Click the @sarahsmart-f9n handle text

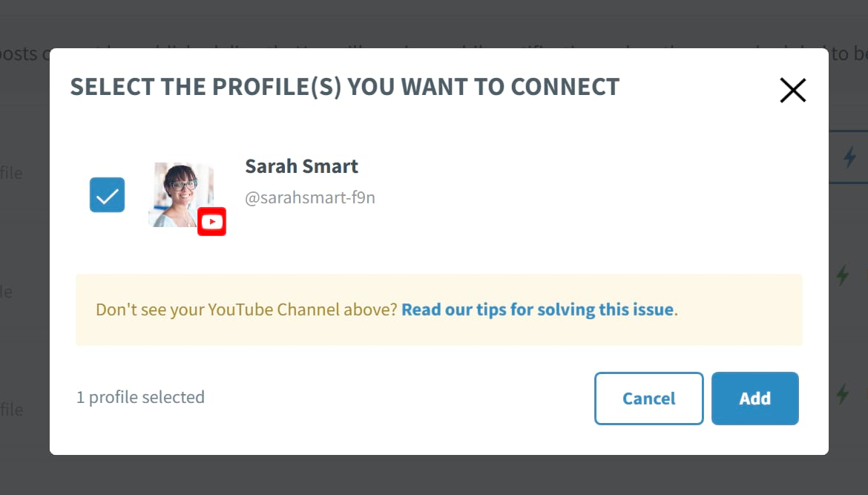click(x=310, y=197)
